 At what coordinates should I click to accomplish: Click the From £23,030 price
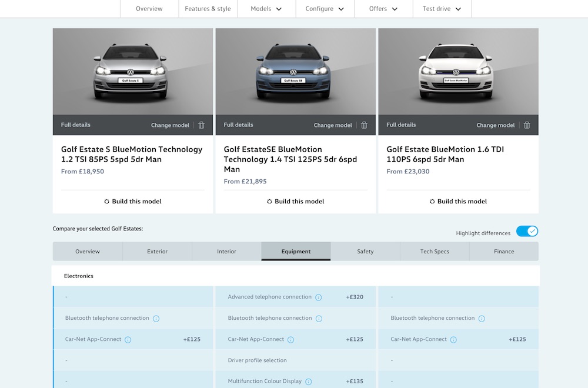tap(408, 171)
